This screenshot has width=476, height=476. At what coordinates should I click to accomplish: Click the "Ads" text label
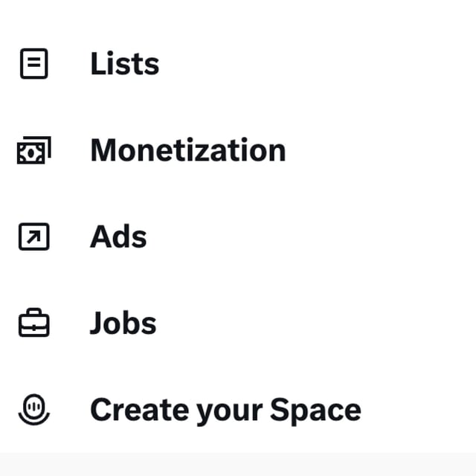click(x=118, y=237)
